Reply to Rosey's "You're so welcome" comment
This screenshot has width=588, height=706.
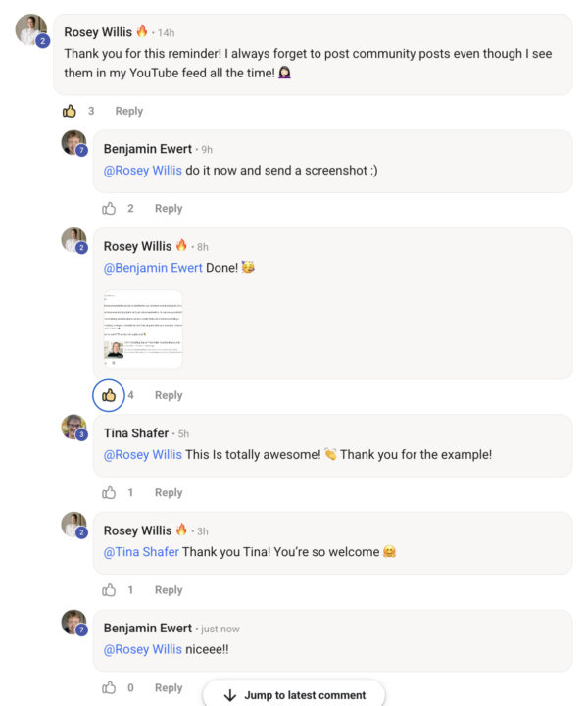point(169,590)
